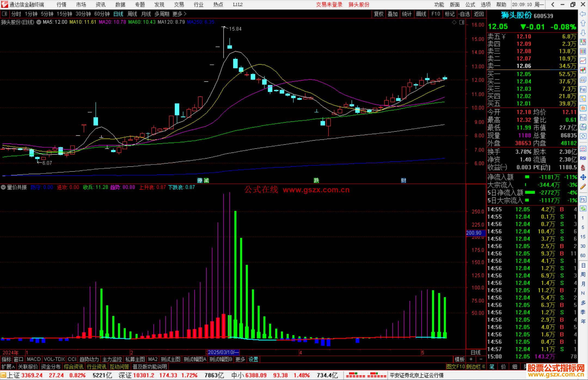The height and width of the screenshot is (380, 588).
Task: Switch sidebar period to 60 minutes
Action: 583,256
